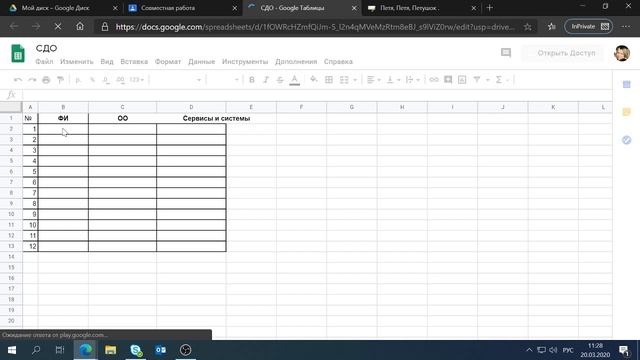This screenshot has height=360, width=640.
Task: Open the comment history icon near Share
Action: tap(506, 53)
